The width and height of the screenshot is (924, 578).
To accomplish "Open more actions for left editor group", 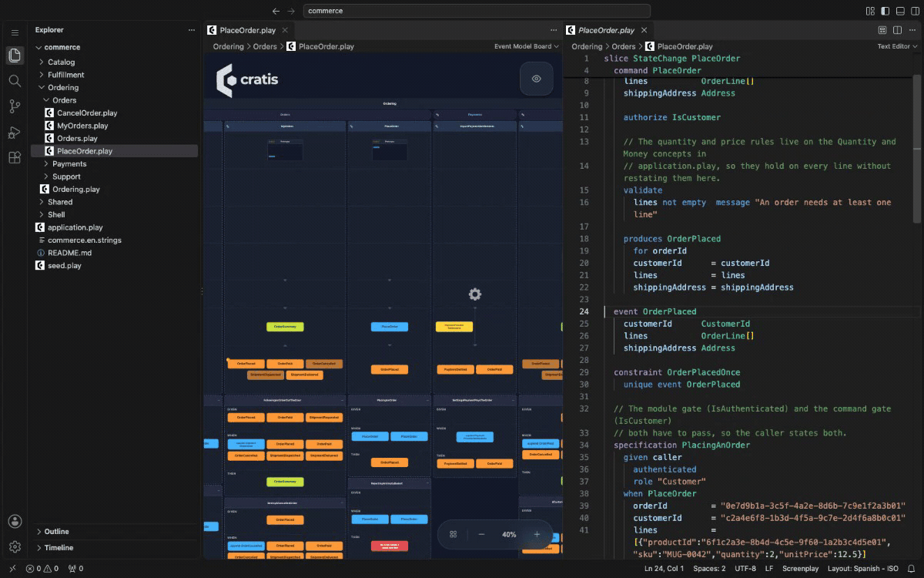I will pos(553,30).
